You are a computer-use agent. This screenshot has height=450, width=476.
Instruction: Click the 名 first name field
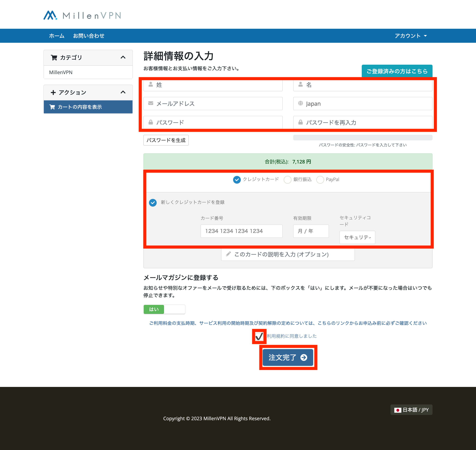(363, 85)
